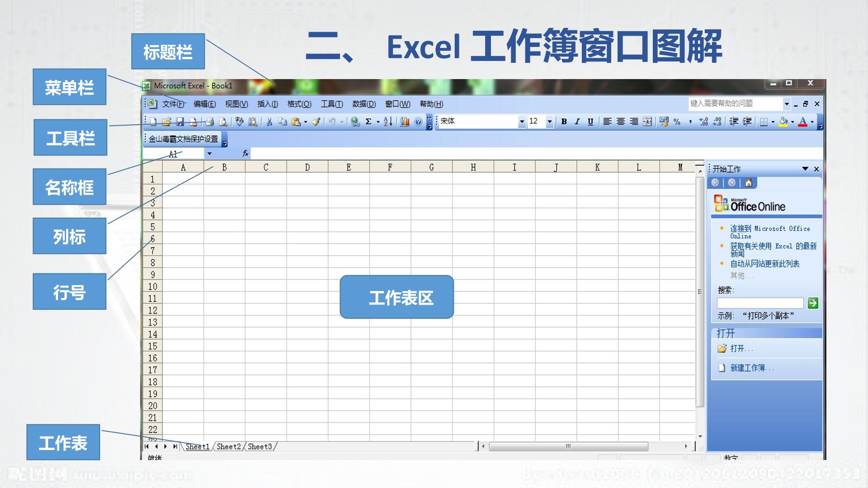Open the 插入(I) menu
Image resolution: width=868 pixels, height=488 pixels.
pos(268,104)
